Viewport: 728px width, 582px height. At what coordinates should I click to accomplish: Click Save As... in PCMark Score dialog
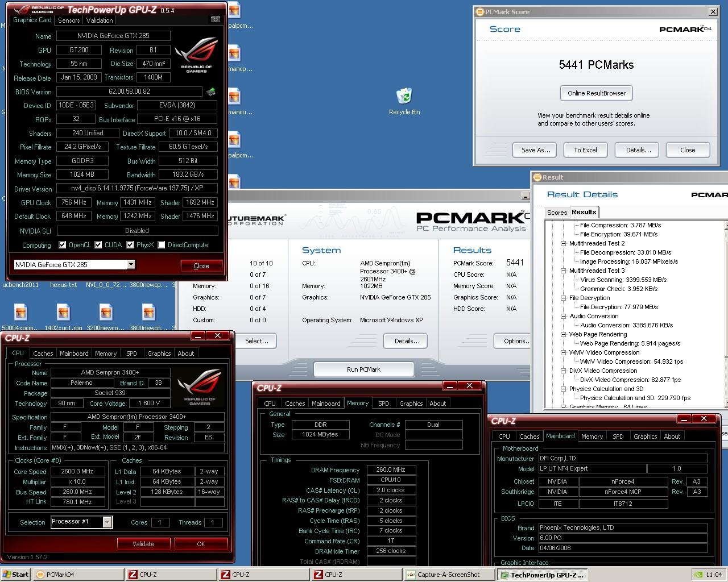535,150
